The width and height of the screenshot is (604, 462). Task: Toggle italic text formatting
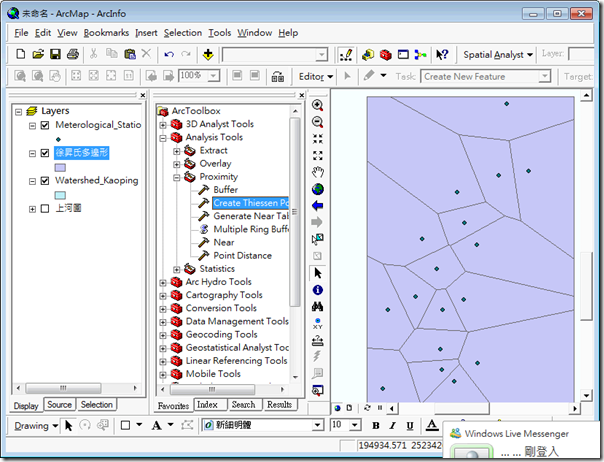(x=393, y=425)
